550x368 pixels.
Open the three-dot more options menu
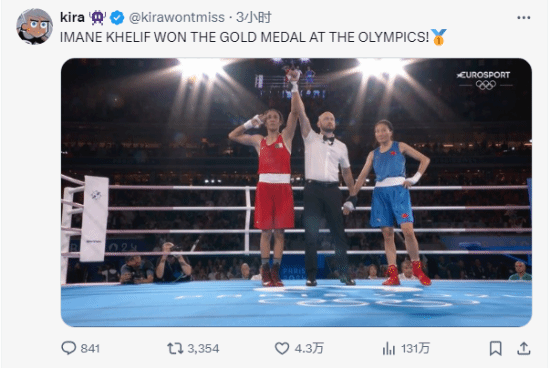[523, 18]
